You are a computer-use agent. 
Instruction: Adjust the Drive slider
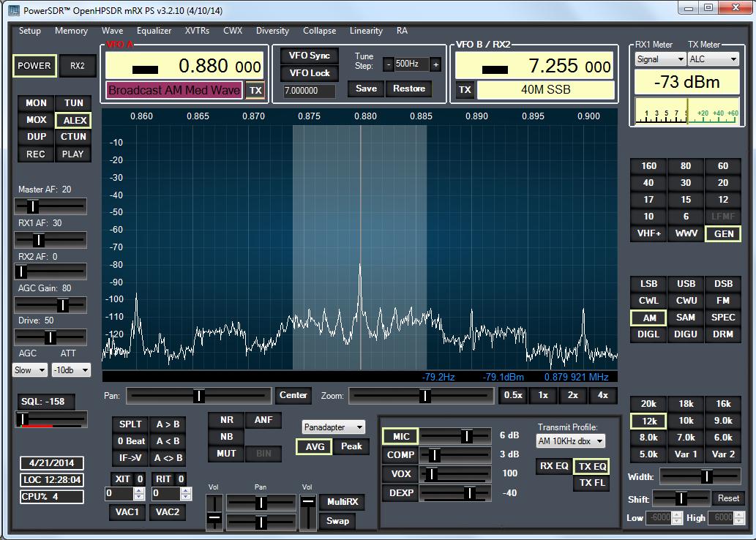pyautogui.click(x=50, y=337)
